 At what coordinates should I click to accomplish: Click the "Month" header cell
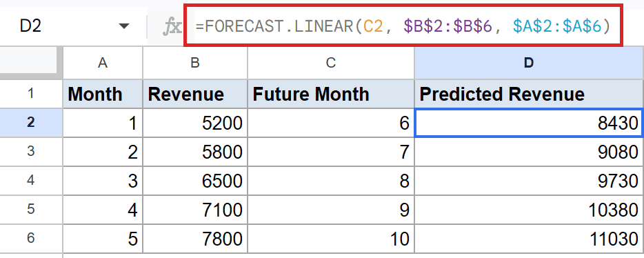(x=103, y=94)
